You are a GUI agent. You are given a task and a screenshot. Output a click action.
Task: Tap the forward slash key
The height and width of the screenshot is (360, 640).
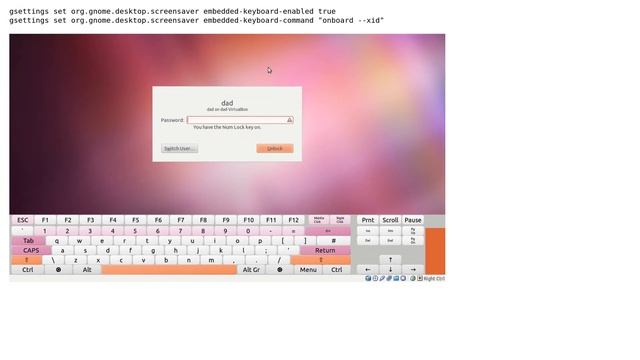click(x=279, y=260)
